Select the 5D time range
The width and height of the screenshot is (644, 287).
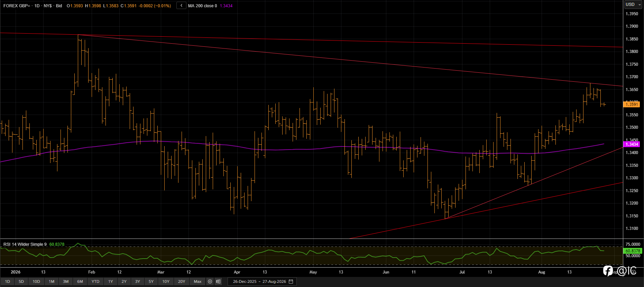pos(21,281)
